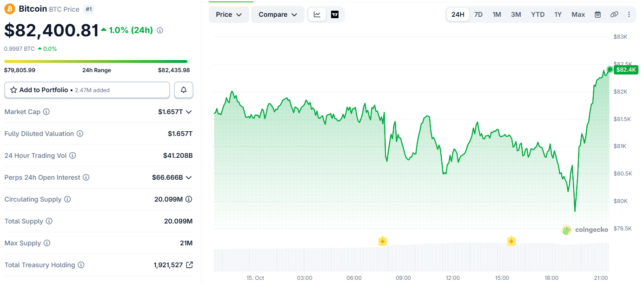Select the Max time range
This screenshot has height=284, width=644.
pyautogui.click(x=578, y=14)
